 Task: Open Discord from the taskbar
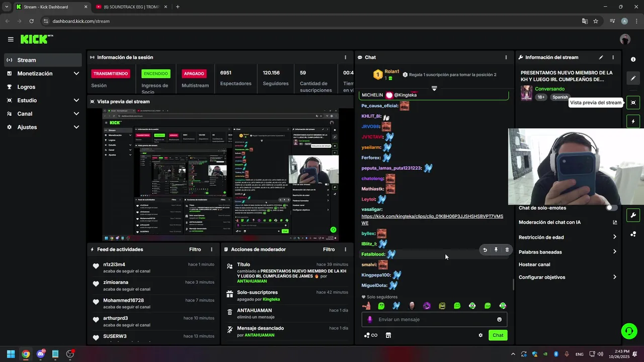[40, 354]
